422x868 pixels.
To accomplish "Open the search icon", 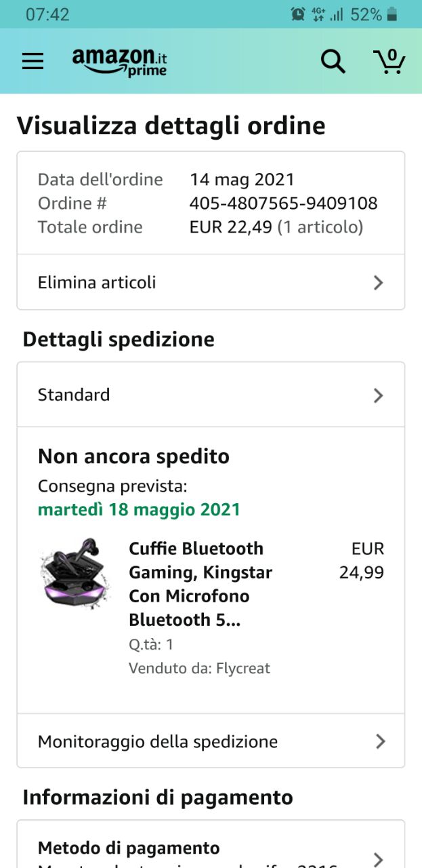I will pos(333,61).
